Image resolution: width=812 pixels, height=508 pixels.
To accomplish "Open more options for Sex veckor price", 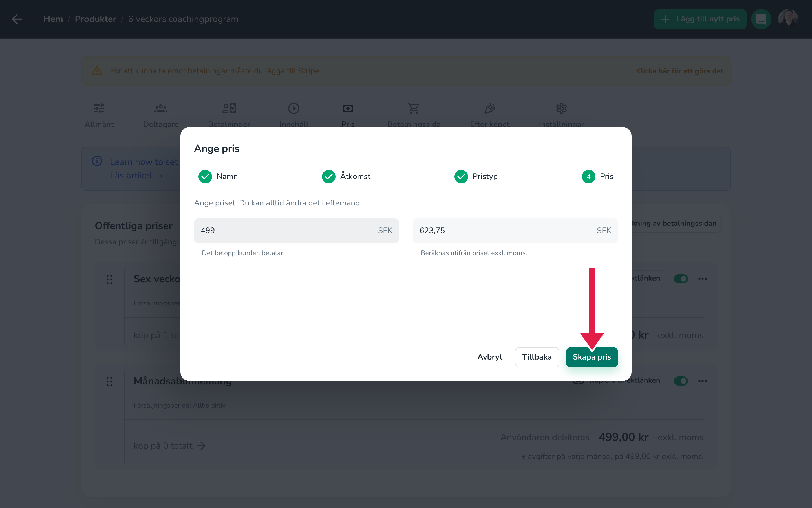I will pos(703,279).
